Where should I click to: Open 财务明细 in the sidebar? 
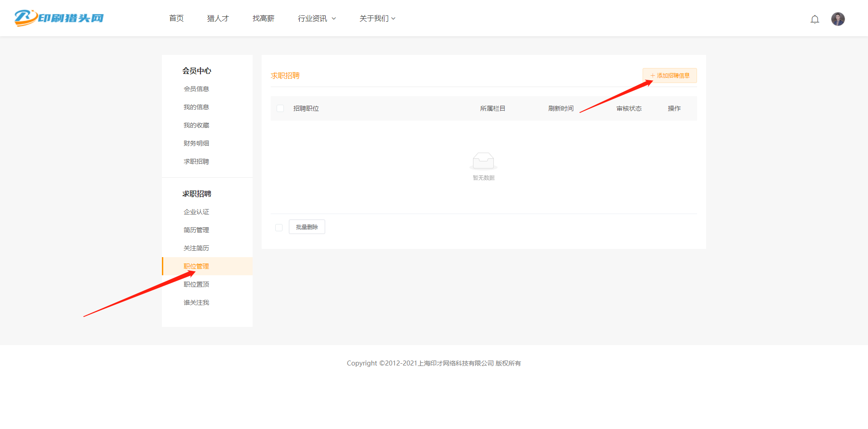coord(196,143)
